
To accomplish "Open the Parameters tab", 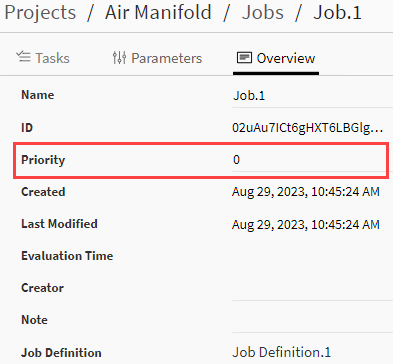I will [x=157, y=58].
